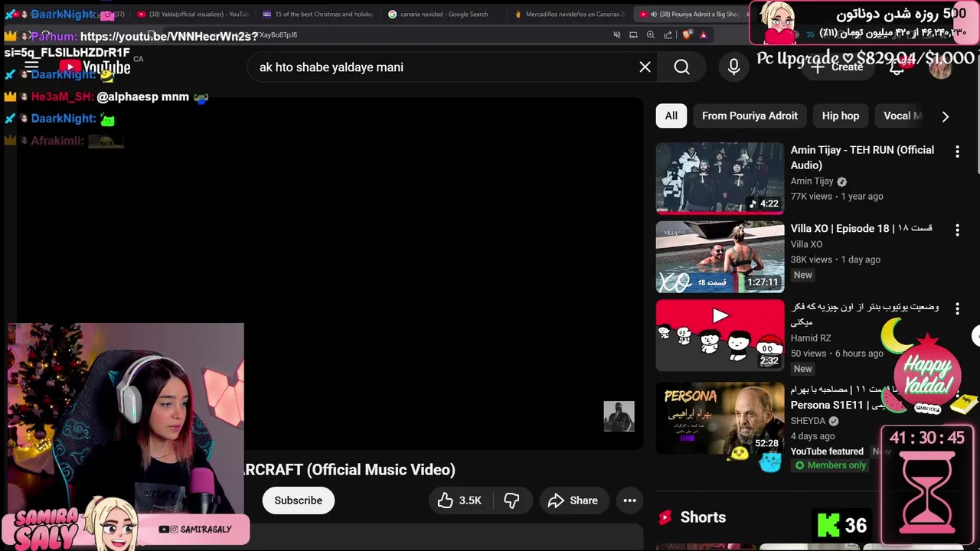Switch to 15 of the best Christmas tab
980x551 pixels.
(x=318, y=14)
